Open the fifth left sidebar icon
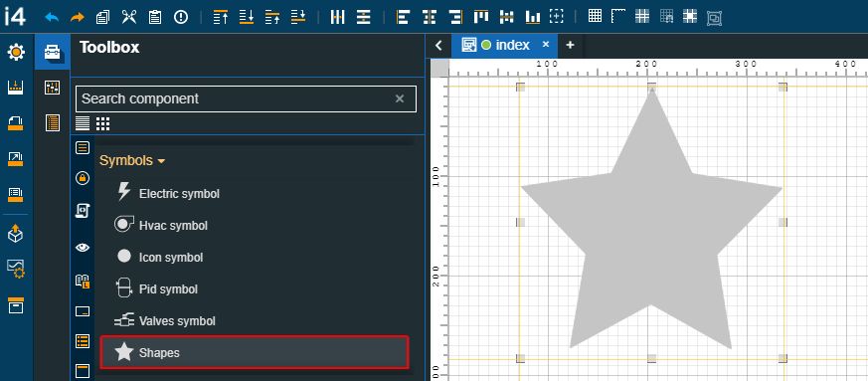The height and width of the screenshot is (381, 868). pyautogui.click(x=16, y=194)
